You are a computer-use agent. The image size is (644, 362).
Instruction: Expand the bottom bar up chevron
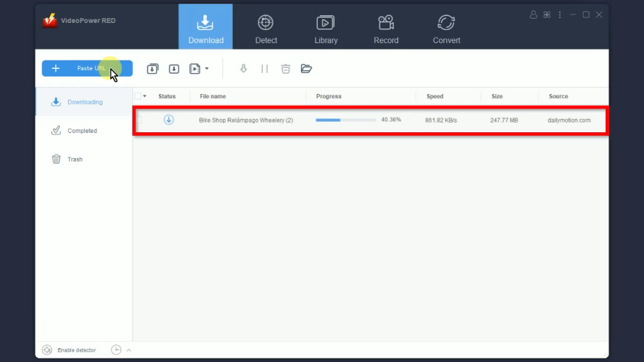pyautogui.click(x=128, y=350)
